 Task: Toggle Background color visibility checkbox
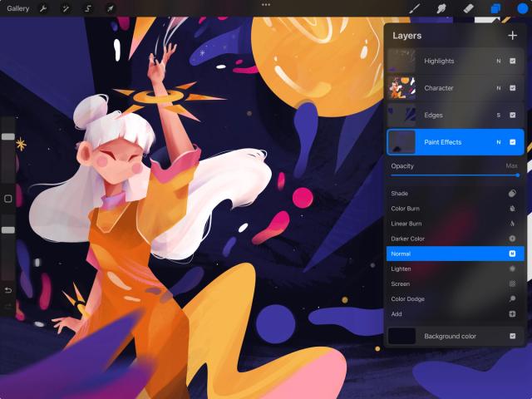512,336
